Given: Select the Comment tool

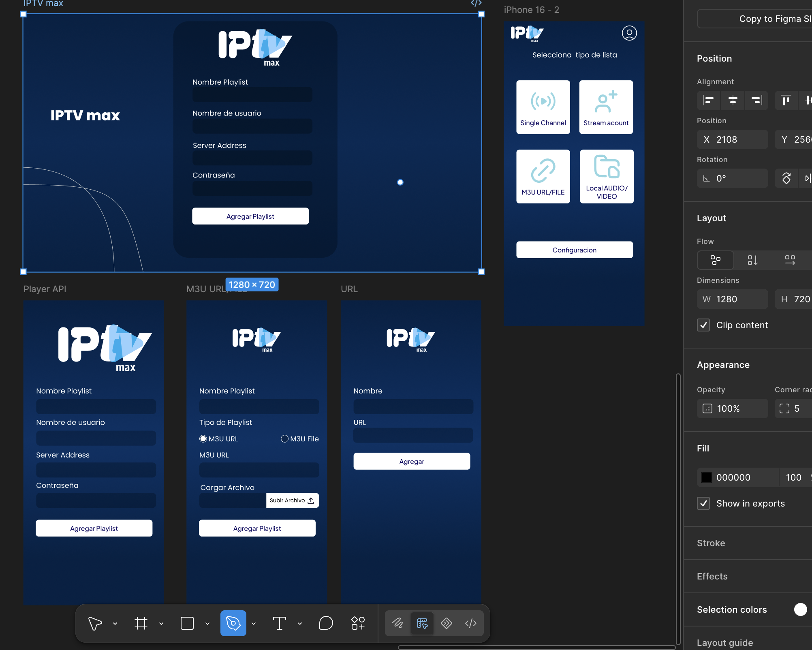Looking at the screenshot, I should click(x=326, y=623).
